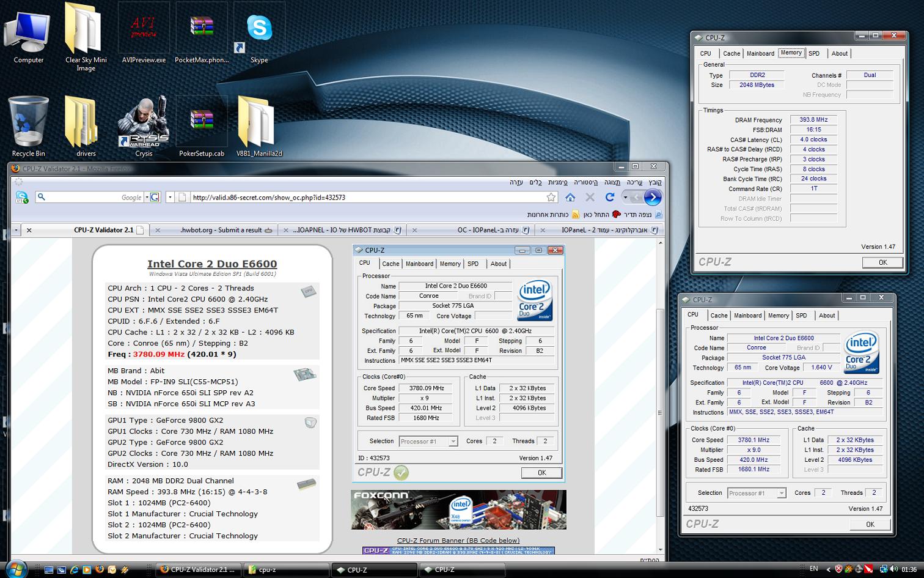The image size is (924, 578).
Task: Launch the Crysis Warhead shortcut
Action: (x=144, y=125)
